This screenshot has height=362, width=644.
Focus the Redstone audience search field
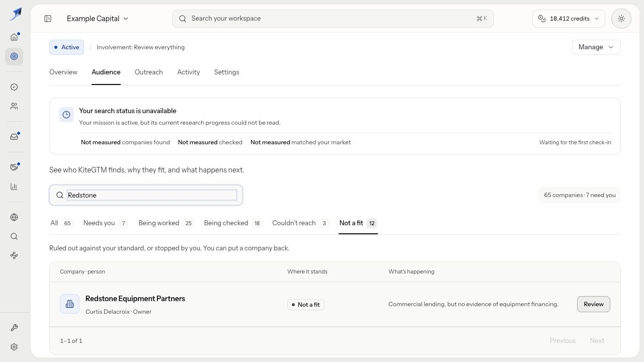click(146, 195)
